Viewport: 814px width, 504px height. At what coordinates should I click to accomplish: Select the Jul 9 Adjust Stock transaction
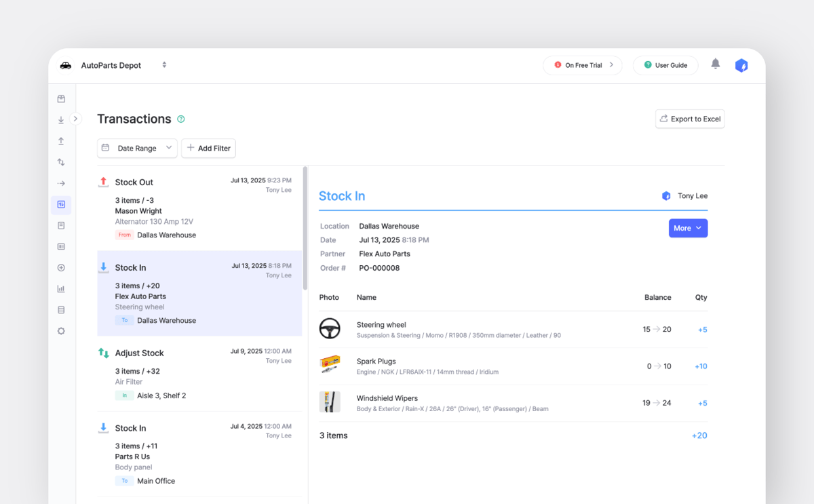coord(200,373)
